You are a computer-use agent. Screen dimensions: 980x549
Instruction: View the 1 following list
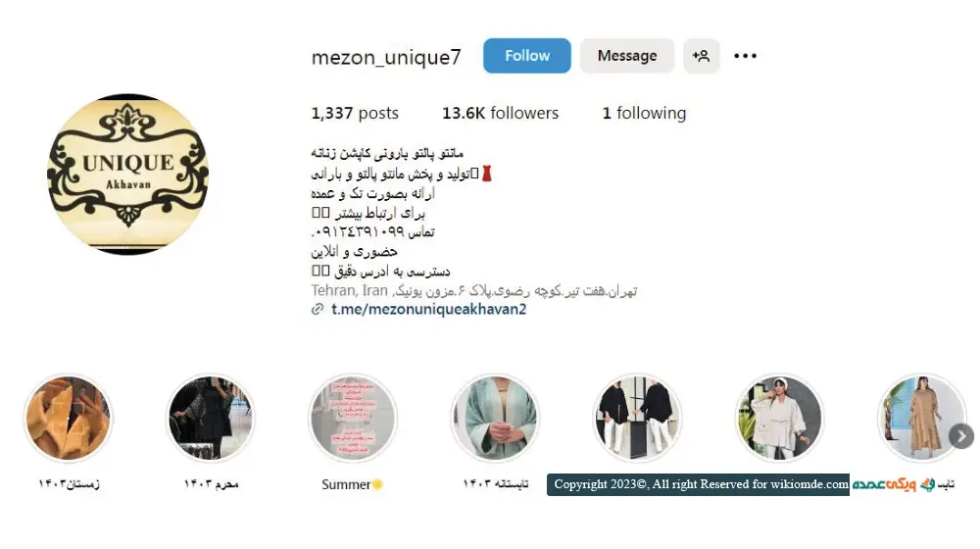tap(644, 113)
